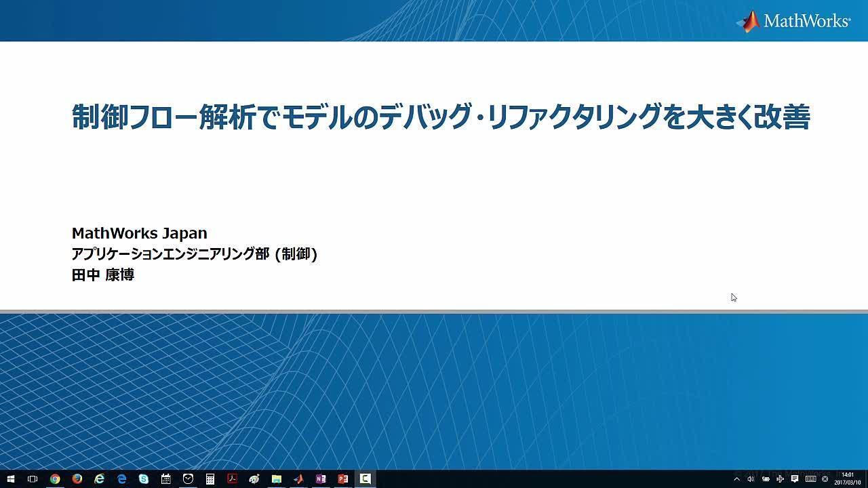
Task: Open the volume control in the system tray
Action: [751, 479]
